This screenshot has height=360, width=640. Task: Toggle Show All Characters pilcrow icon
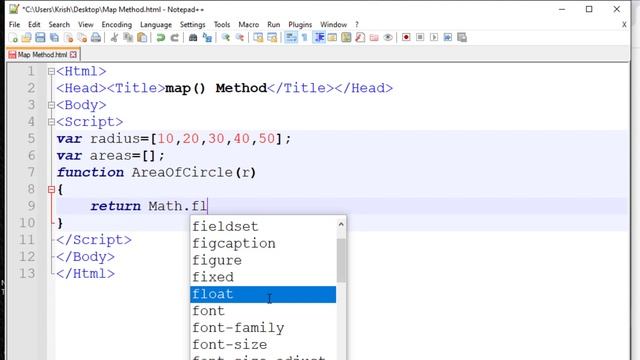[x=304, y=38]
